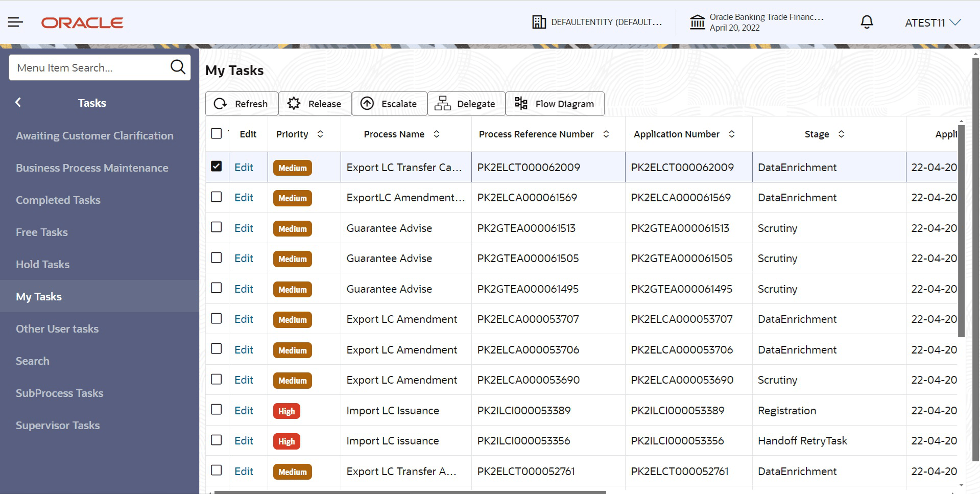Screen dimensions: 980x494
Task: Click the menu search magnifier icon
Action: [x=178, y=67]
